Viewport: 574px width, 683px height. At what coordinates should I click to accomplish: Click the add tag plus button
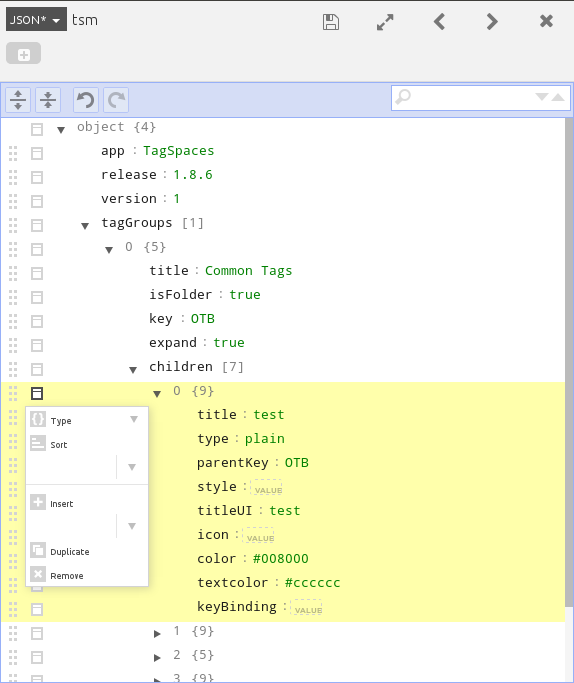point(24,53)
